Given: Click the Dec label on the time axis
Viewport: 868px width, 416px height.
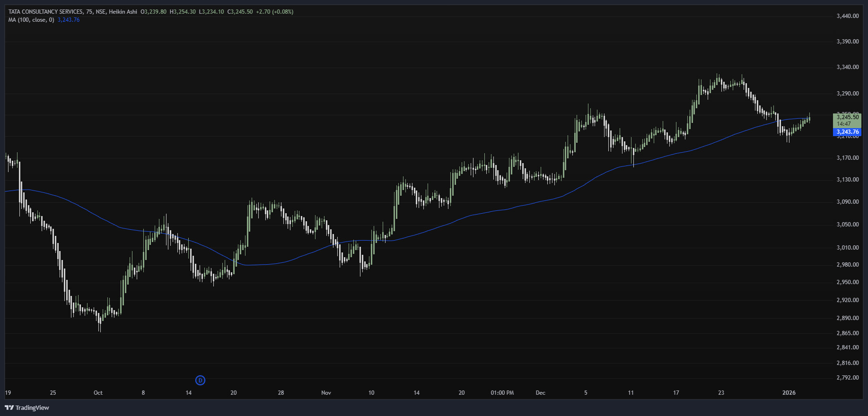Looking at the screenshot, I should (x=540, y=393).
